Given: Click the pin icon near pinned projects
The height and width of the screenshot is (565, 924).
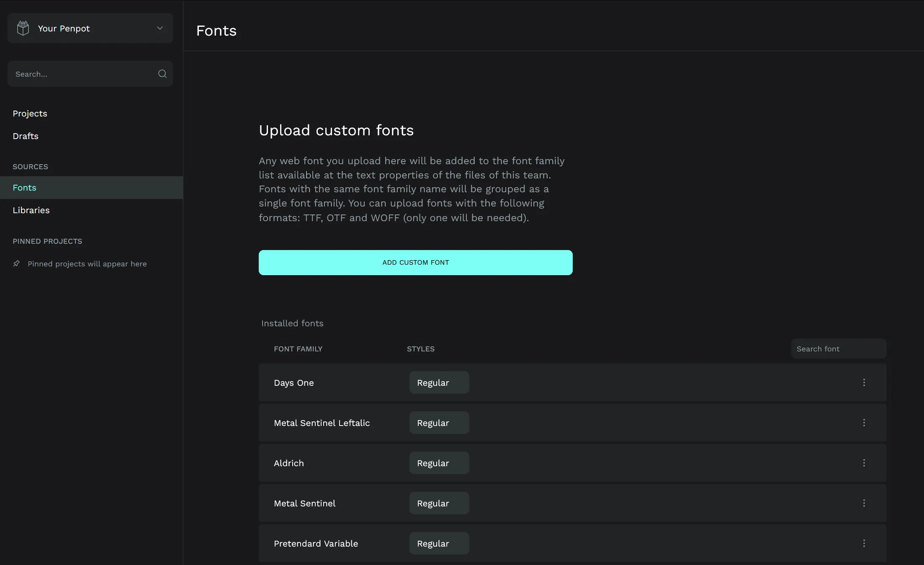Looking at the screenshot, I should [17, 263].
